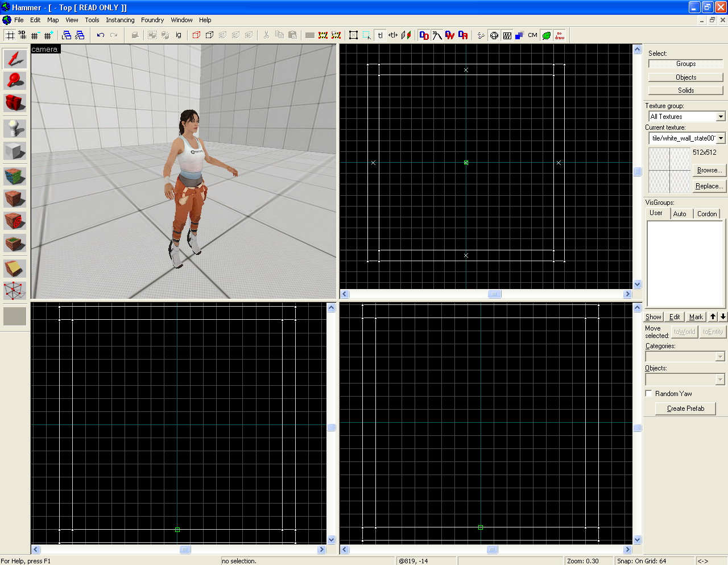This screenshot has height=565, width=728.
Task: Click the Undo arrow icon
Action: 101,35
